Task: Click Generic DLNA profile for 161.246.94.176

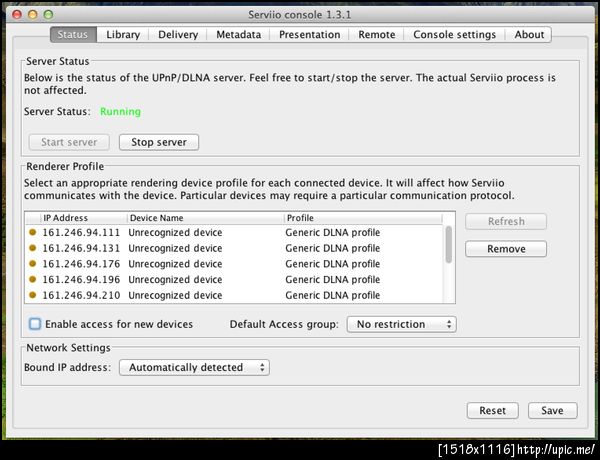Action: tap(333, 264)
